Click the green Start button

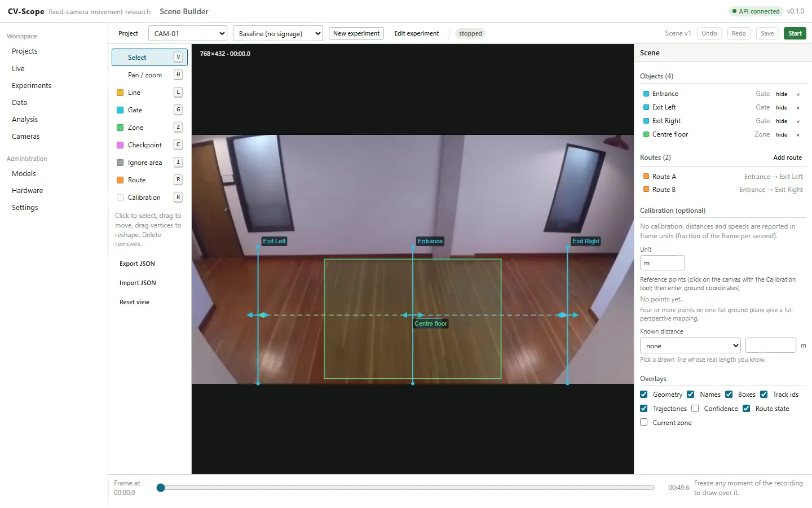(795, 33)
